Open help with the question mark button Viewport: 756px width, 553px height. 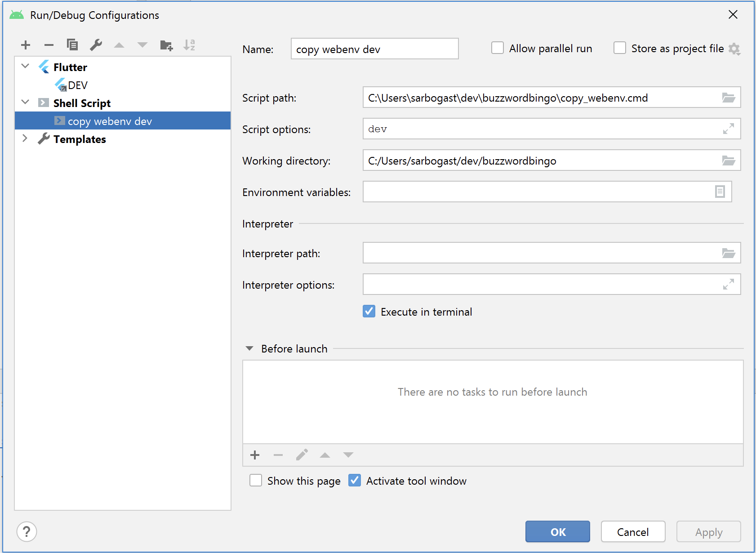coord(27,532)
